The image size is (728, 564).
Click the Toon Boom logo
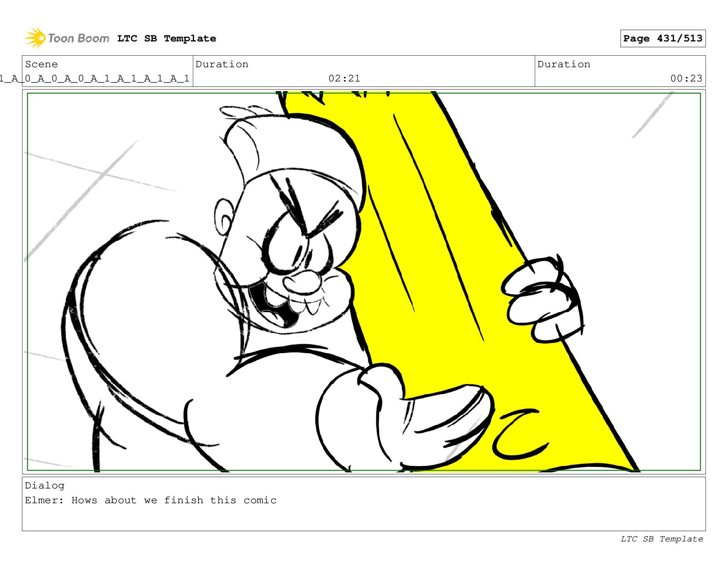tap(67, 38)
